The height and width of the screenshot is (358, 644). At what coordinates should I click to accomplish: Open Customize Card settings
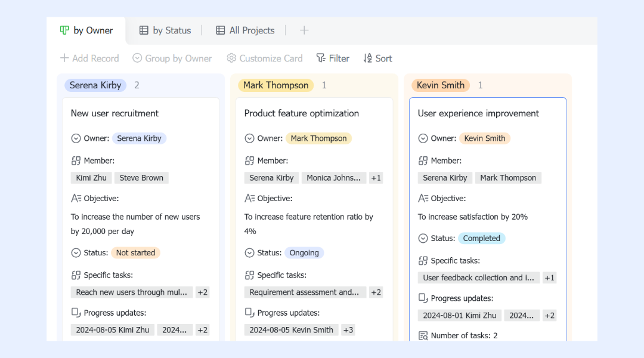tap(265, 58)
